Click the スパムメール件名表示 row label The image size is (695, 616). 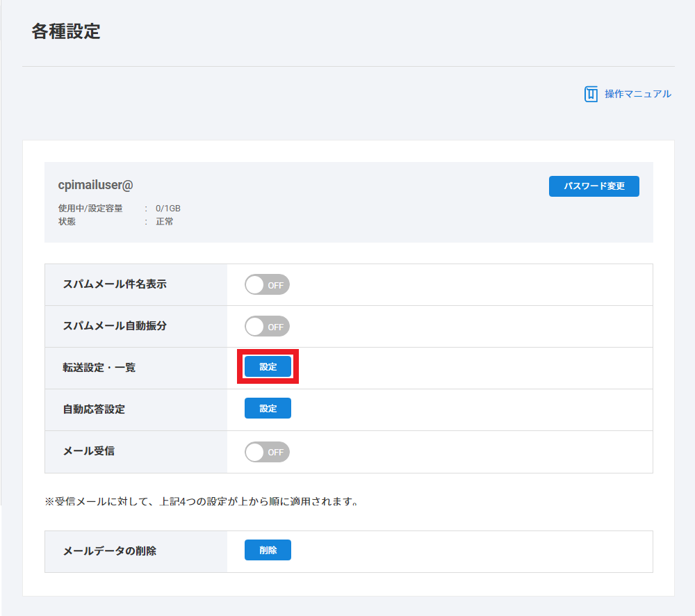(x=115, y=284)
